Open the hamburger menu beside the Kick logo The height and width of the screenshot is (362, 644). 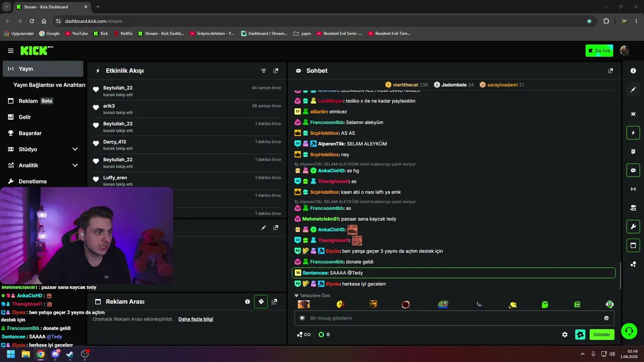point(11,51)
